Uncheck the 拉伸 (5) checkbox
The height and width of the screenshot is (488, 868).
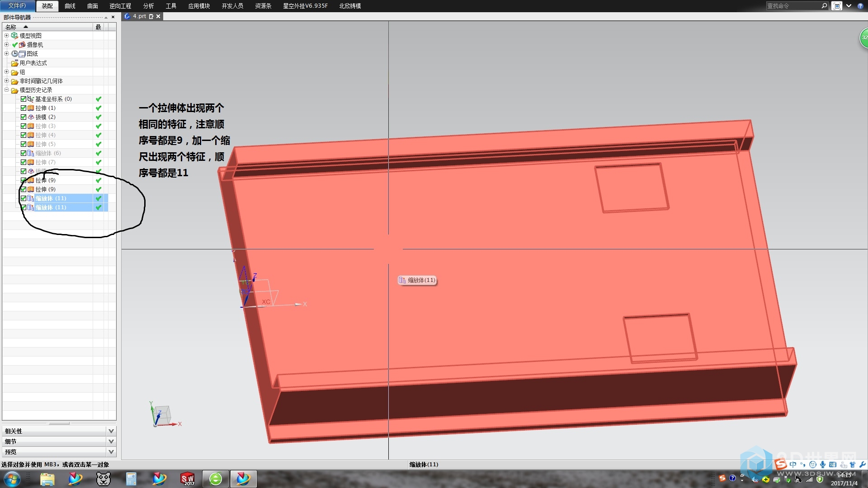point(24,144)
